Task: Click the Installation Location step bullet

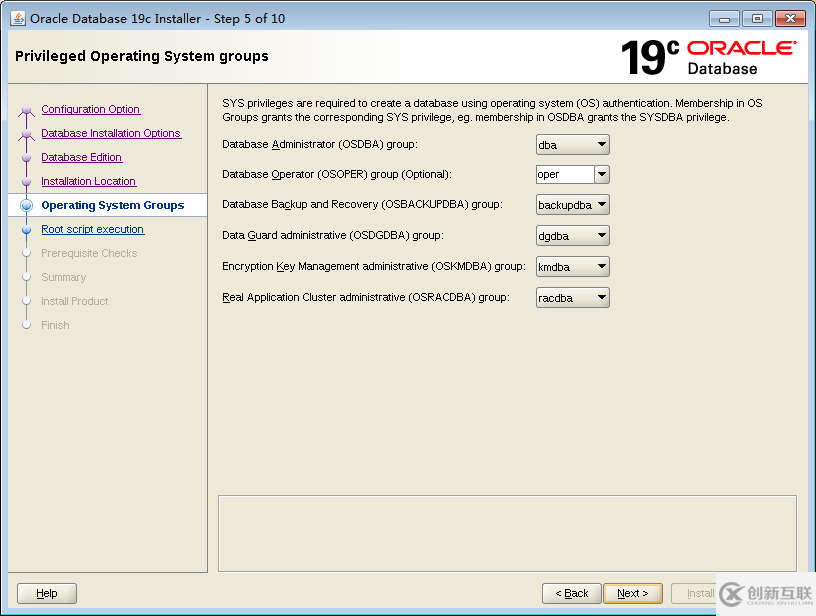Action: (27, 181)
